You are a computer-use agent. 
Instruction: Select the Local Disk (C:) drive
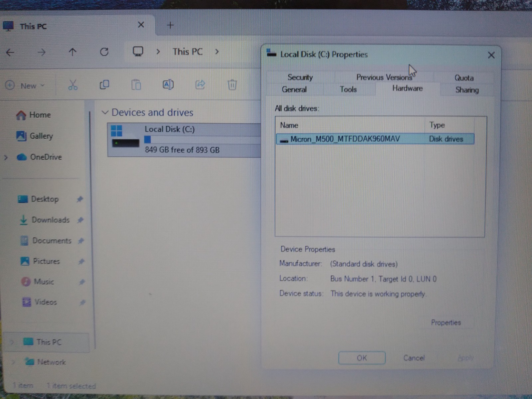point(184,140)
